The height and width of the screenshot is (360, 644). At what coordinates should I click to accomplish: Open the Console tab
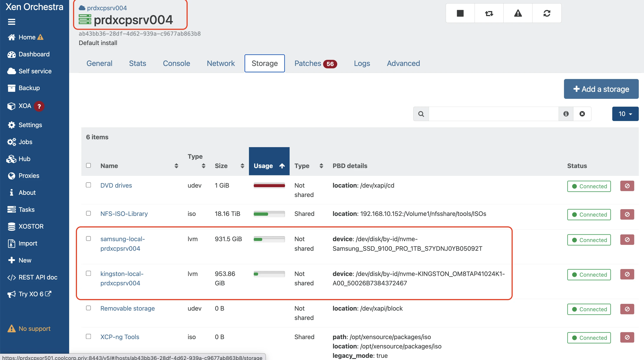click(177, 63)
